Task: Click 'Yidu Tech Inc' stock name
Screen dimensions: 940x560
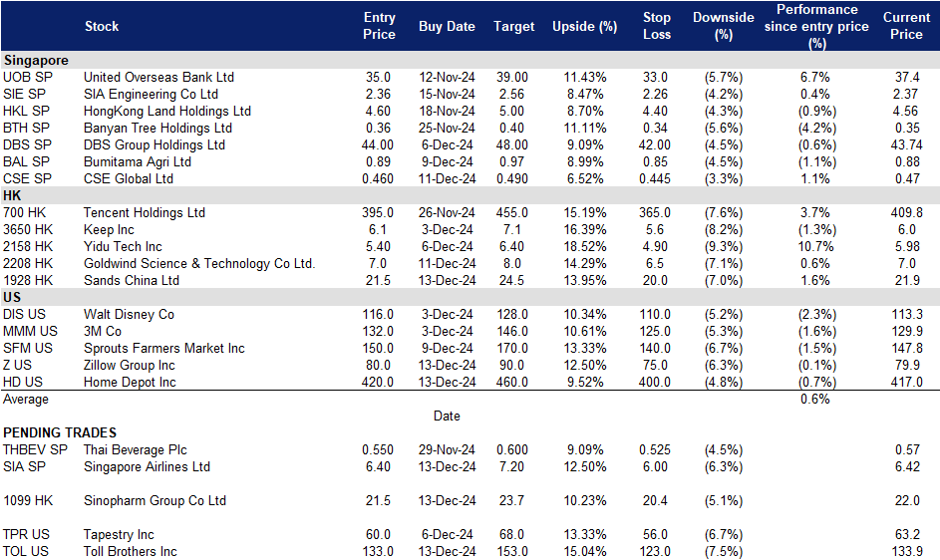Action: pos(123,246)
